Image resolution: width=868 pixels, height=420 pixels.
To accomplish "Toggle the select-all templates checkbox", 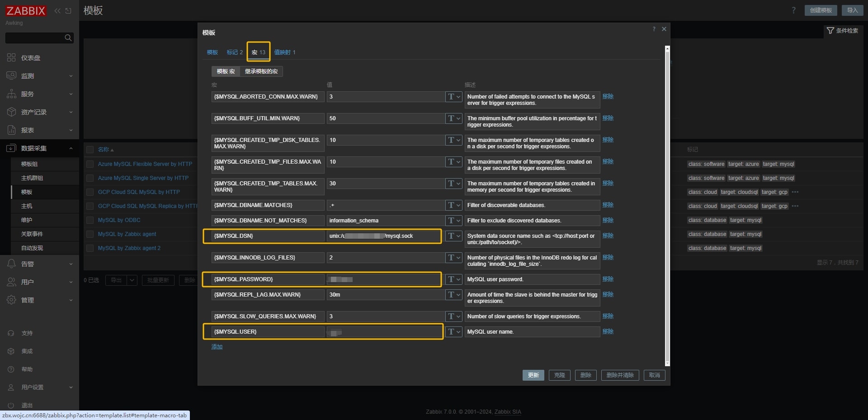I will (x=90, y=150).
